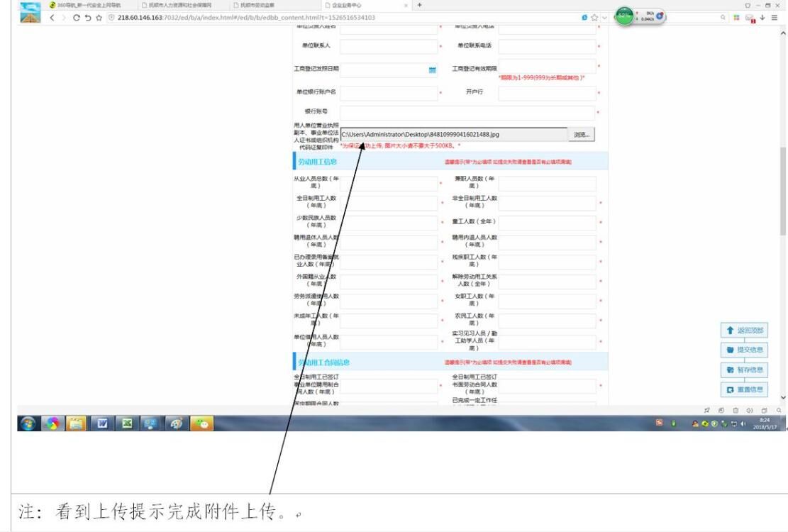This screenshot has height=532, width=788.
Task: Click the page vertical scrollbar thumb
Action: (x=782, y=191)
